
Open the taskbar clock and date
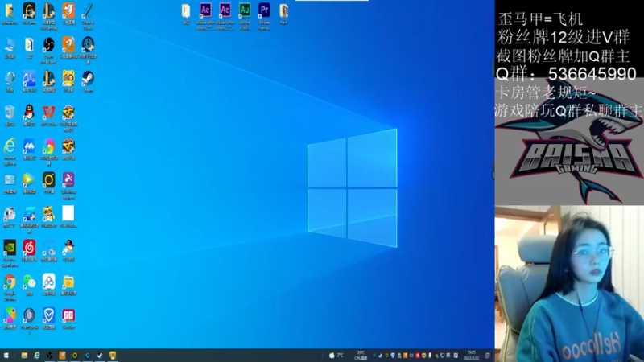tap(472, 356)
